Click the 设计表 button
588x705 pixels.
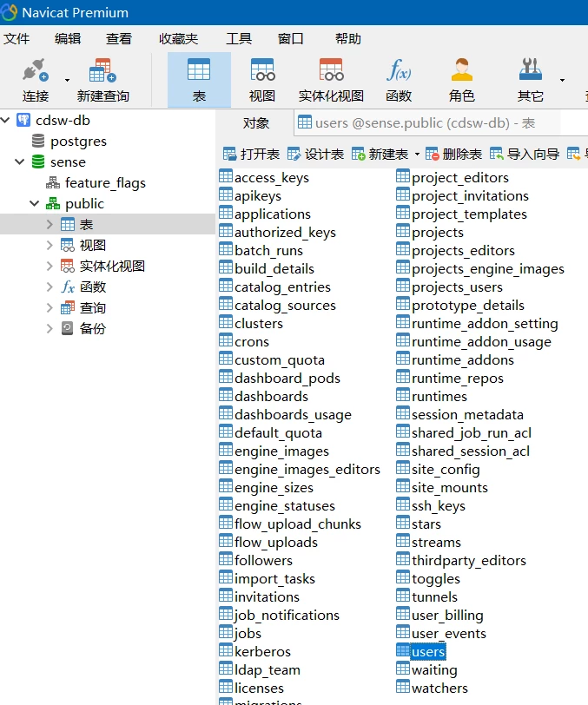(x=315, y=155)
